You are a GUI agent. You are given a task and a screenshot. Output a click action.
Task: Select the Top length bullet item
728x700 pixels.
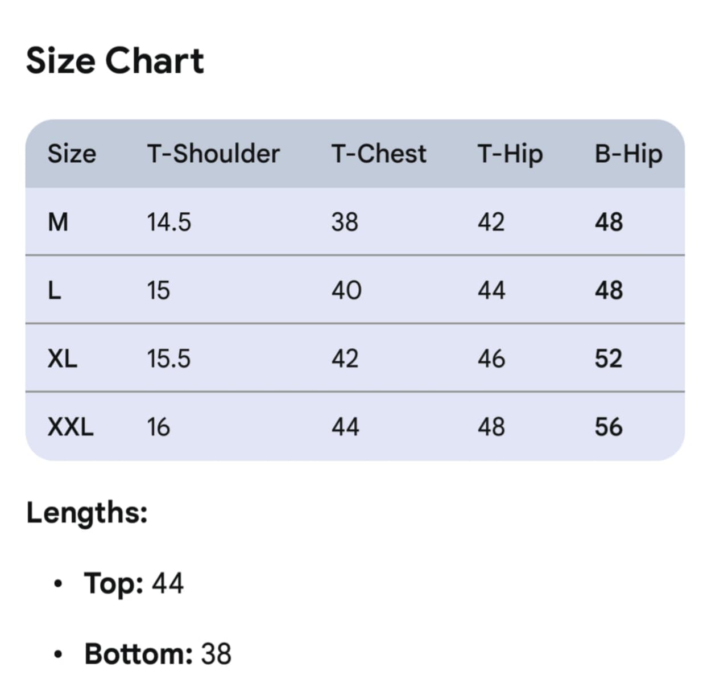click(134, 583)
